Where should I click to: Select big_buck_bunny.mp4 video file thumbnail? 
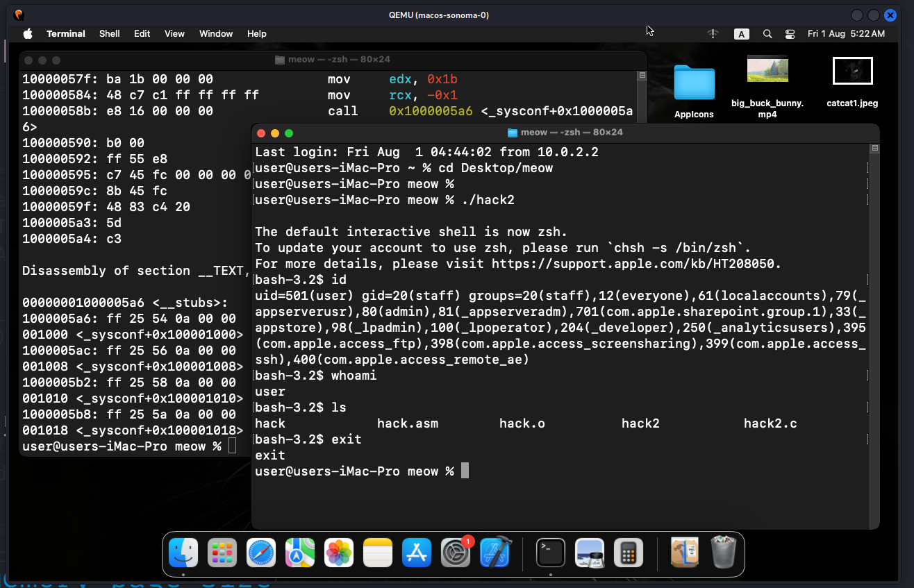click(767, 69)
